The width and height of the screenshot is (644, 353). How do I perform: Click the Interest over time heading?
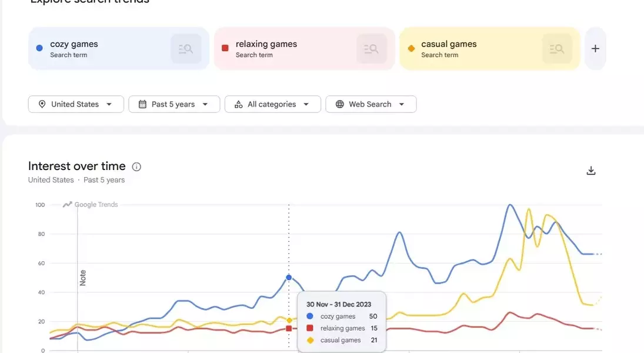click(77, 166)
